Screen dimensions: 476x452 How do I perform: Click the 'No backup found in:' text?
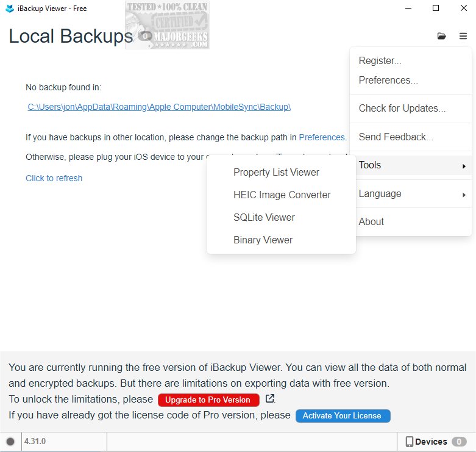click(x=63, y=87)
